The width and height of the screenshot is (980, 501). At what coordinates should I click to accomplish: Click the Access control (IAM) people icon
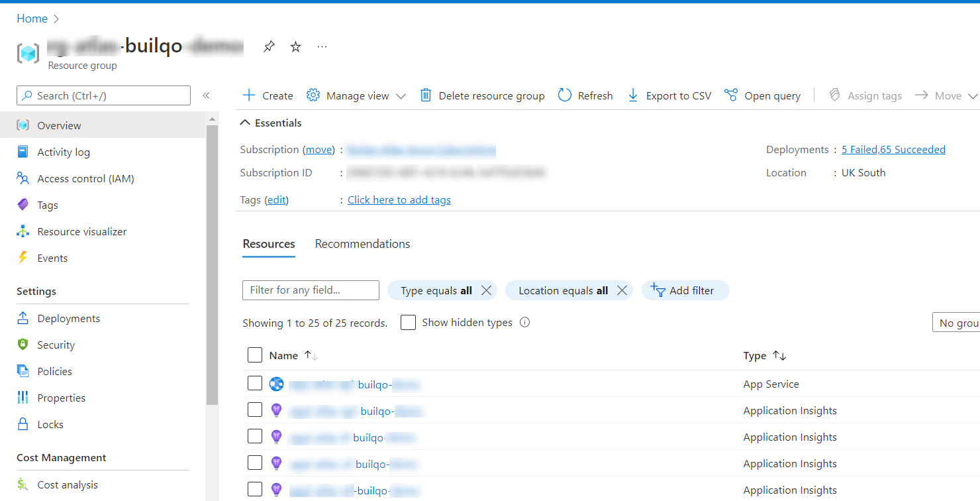(23, 178)
